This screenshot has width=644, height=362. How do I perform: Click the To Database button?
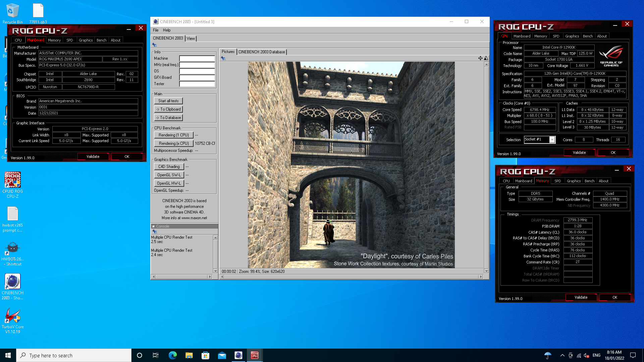[168, 118]
